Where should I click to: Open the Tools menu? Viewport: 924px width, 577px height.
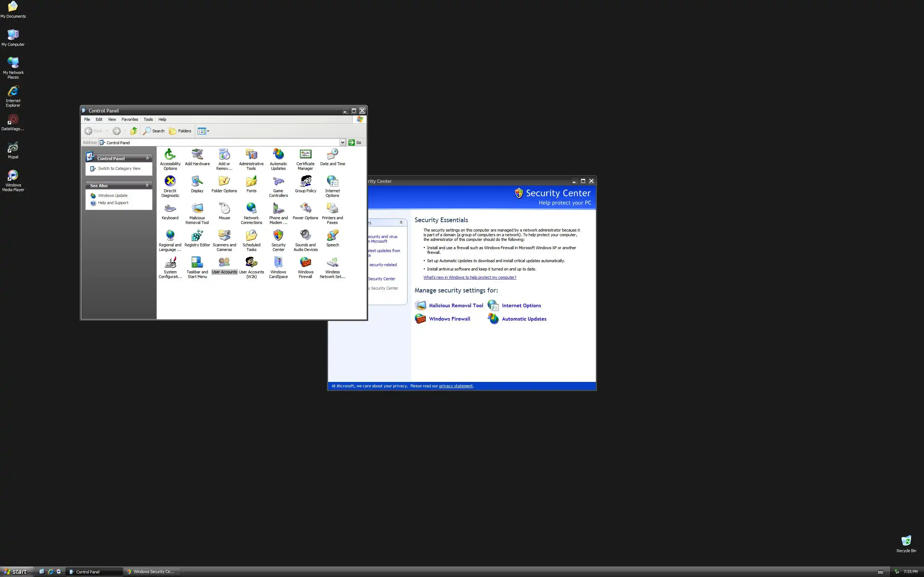point(148,119)
